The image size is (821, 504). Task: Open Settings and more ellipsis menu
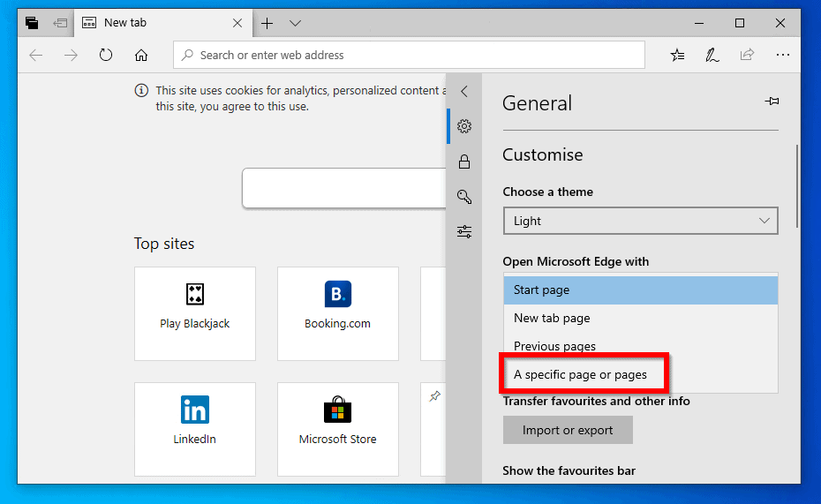[x=783, y=55]
